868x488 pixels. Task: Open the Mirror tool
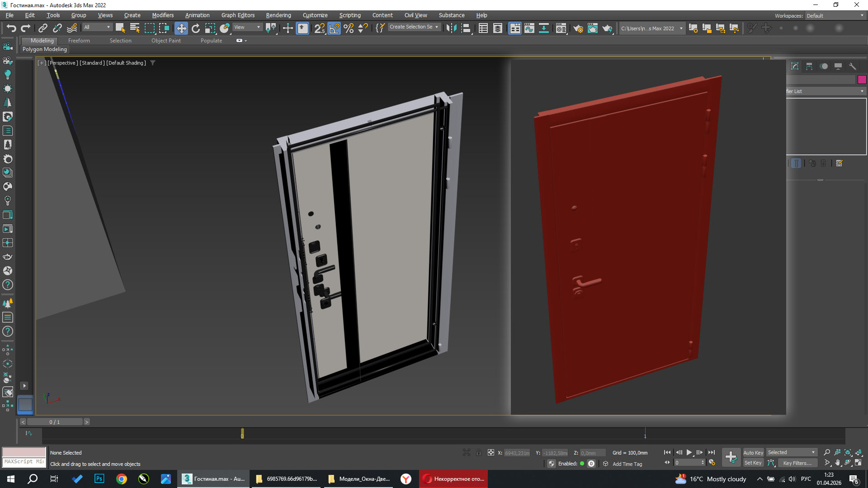pos(451,28)
